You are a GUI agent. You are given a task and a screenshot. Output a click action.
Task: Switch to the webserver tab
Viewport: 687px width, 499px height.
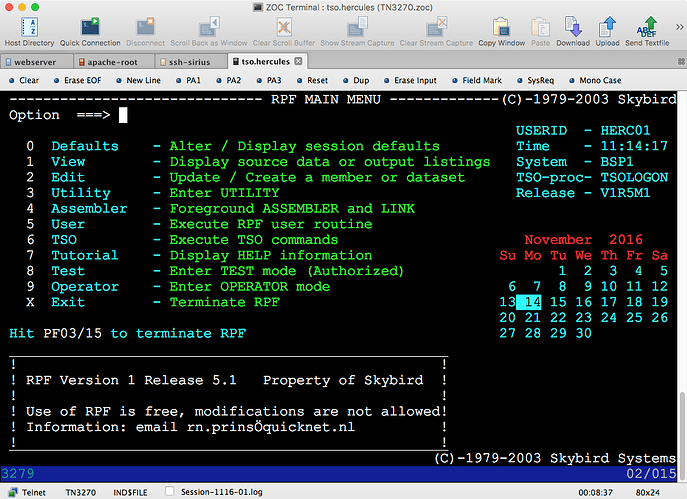(x=36, y=62)
